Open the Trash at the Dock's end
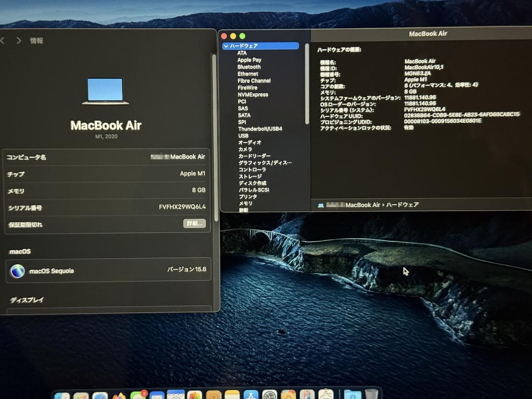This screenshot has height=399, width=532. pyautogui.click(x=370, y=395)
